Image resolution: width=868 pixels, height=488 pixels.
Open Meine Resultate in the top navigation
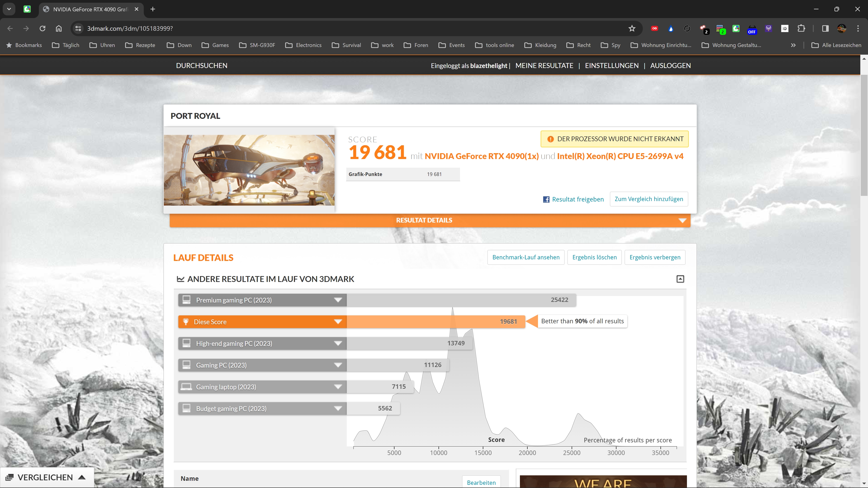pyautogui.click(x=544, y=66)
